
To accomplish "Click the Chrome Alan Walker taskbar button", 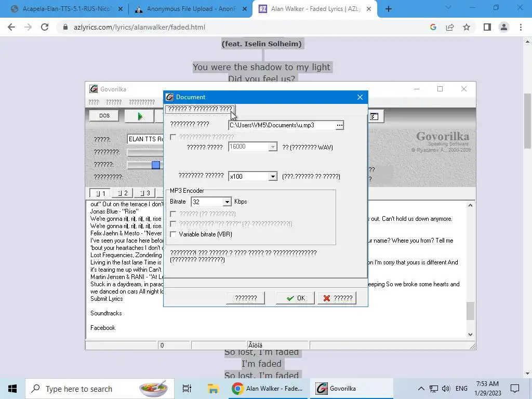I will click(x=268, y=389).
